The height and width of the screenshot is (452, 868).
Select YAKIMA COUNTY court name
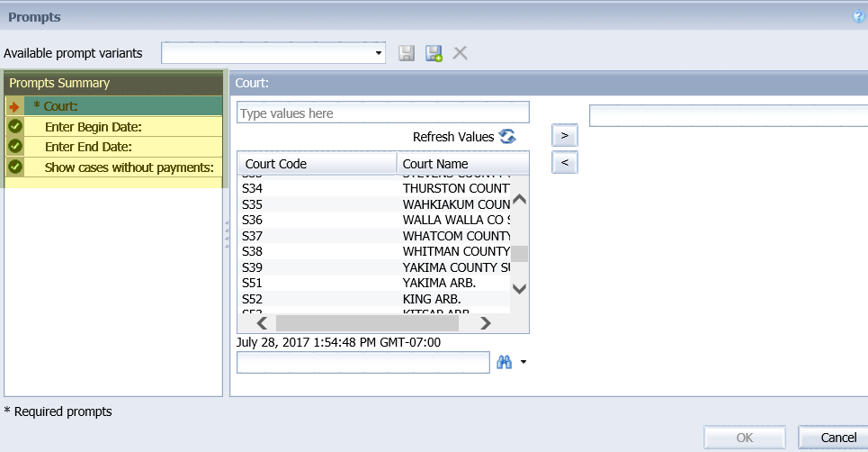click(456, 267)
